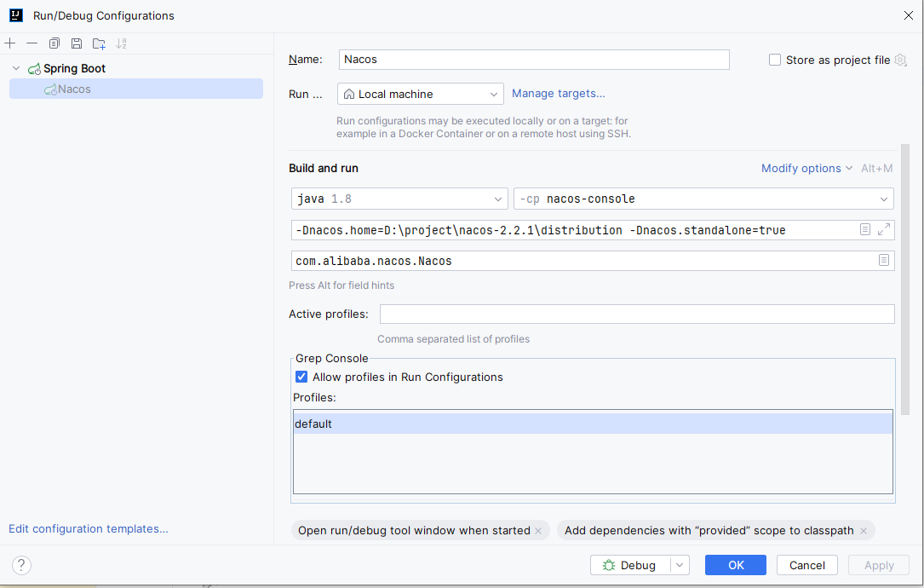
Task: Click the Save Configuration icon
Action: tap(77, 43)
